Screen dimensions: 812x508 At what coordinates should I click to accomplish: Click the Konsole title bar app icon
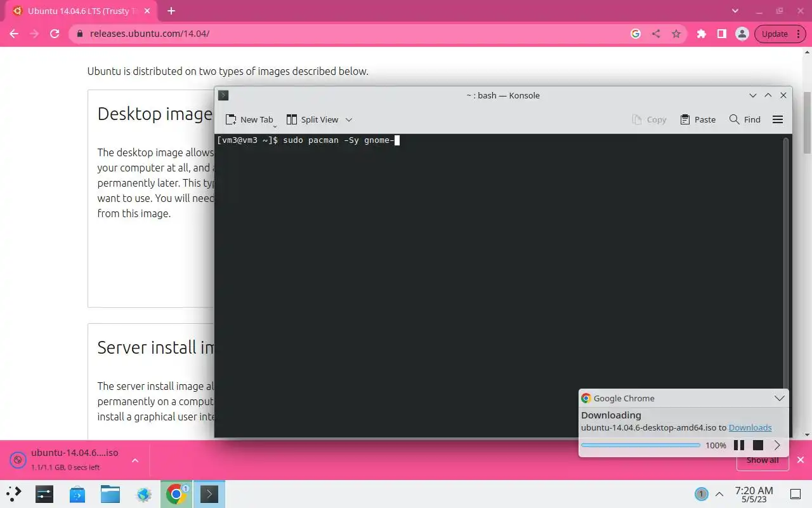click(223, 95)
